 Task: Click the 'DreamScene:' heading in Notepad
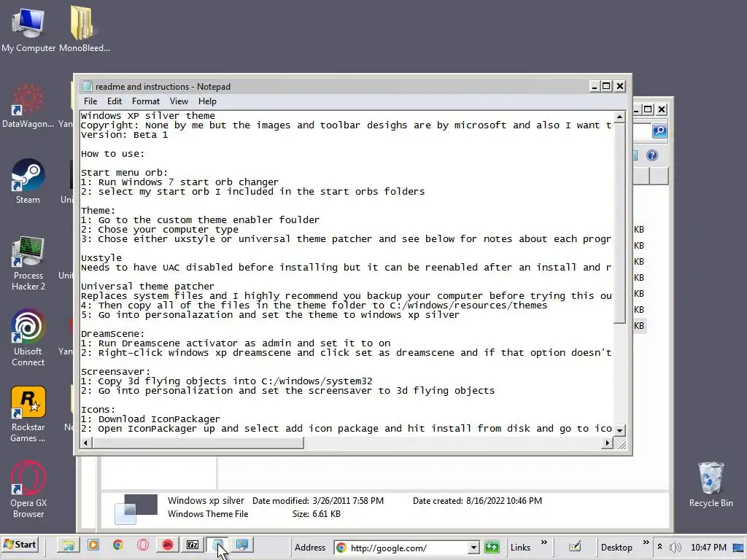pyautogui.click(x=112, y=334)
